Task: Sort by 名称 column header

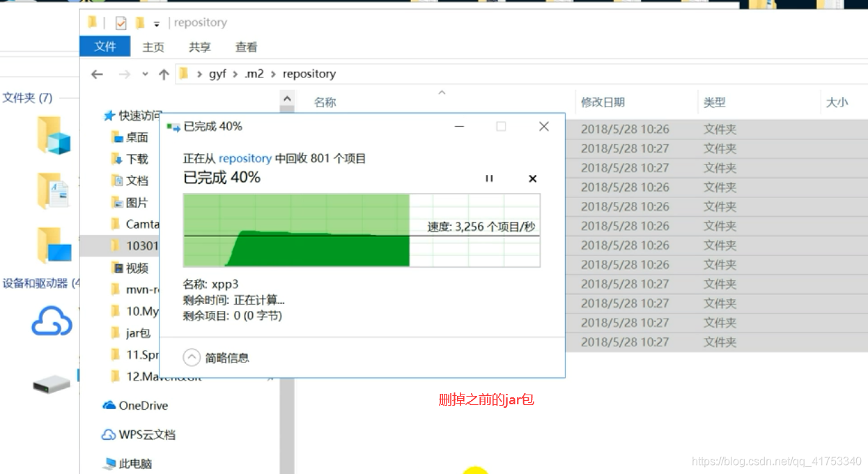Action: pos(325,102)
